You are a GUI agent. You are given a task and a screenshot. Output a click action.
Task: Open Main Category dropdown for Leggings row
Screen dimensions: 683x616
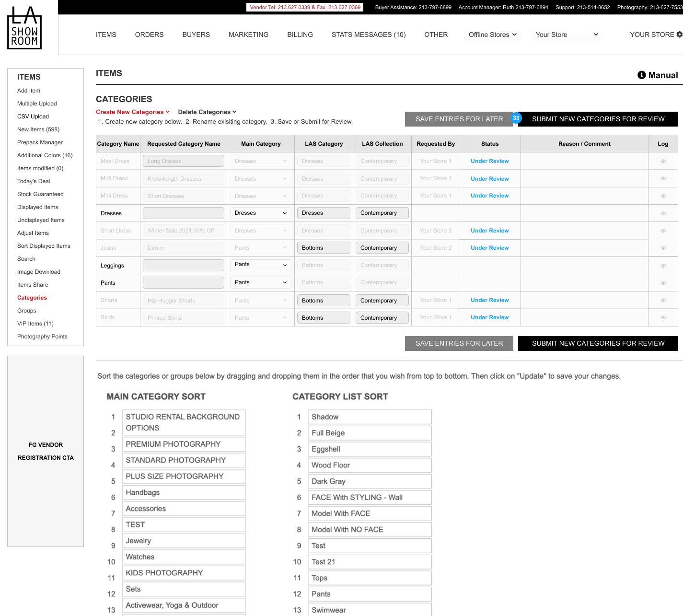click(261, 265)
